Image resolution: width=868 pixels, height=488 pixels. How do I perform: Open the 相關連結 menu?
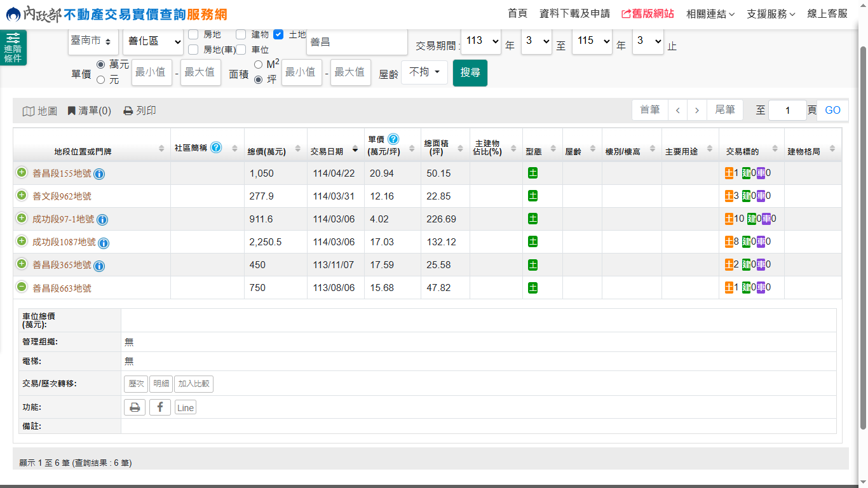pos(710,14)
